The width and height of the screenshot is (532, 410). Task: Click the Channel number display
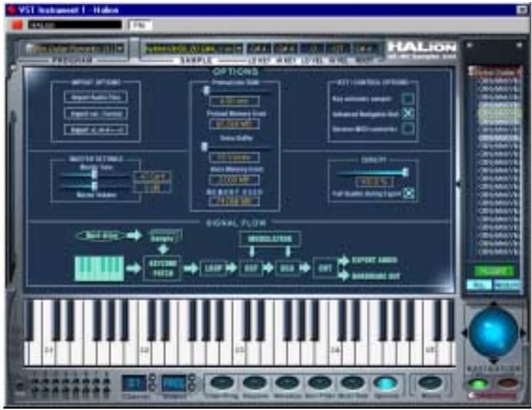click(134, 383)
